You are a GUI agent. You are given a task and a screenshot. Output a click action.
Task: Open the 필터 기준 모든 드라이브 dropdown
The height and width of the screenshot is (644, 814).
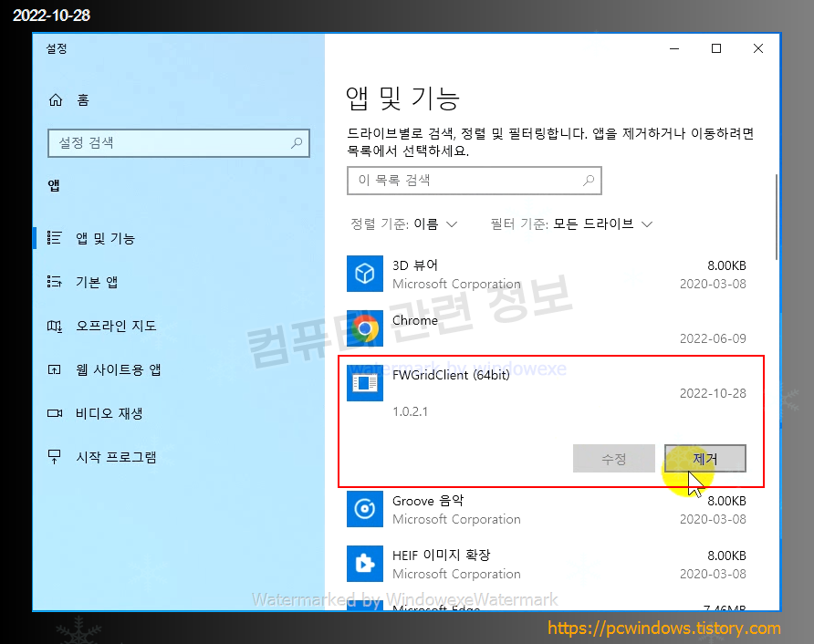click(x=571, y=224)
